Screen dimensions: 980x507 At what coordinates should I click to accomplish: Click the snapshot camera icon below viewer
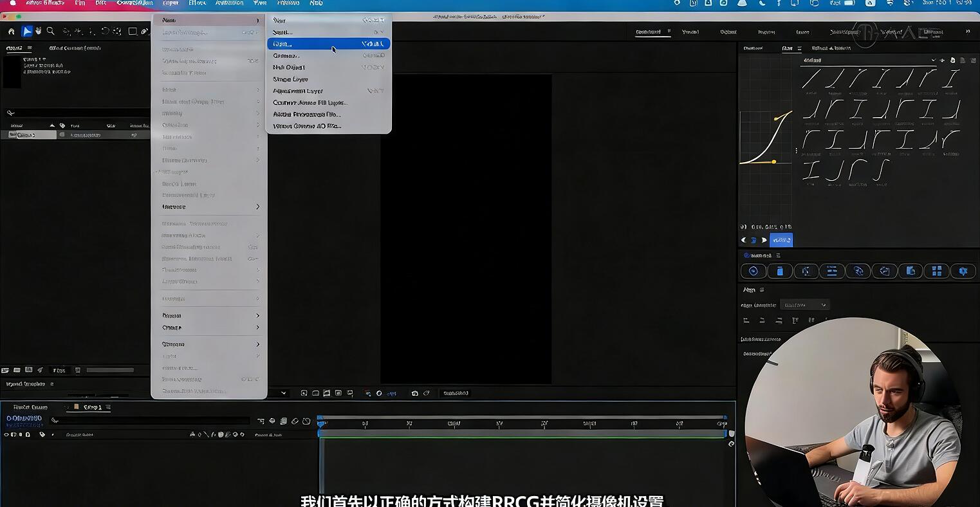click(415, 393)
